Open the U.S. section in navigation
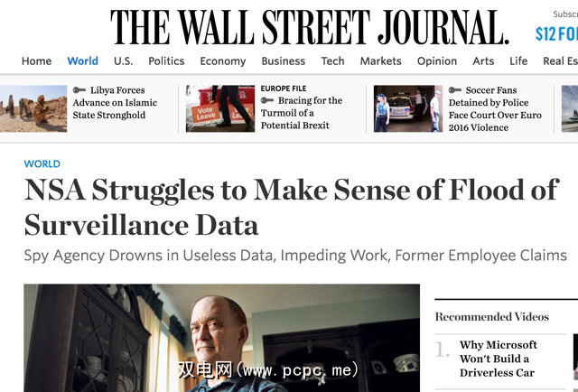The width and height of the screenshot is (578, 392). tap(123, 61)
